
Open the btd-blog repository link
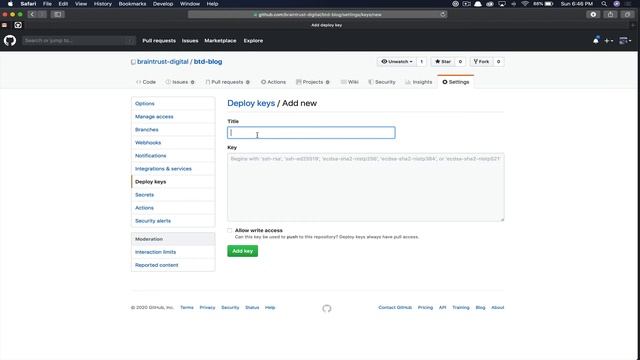(x=208, y=62)
